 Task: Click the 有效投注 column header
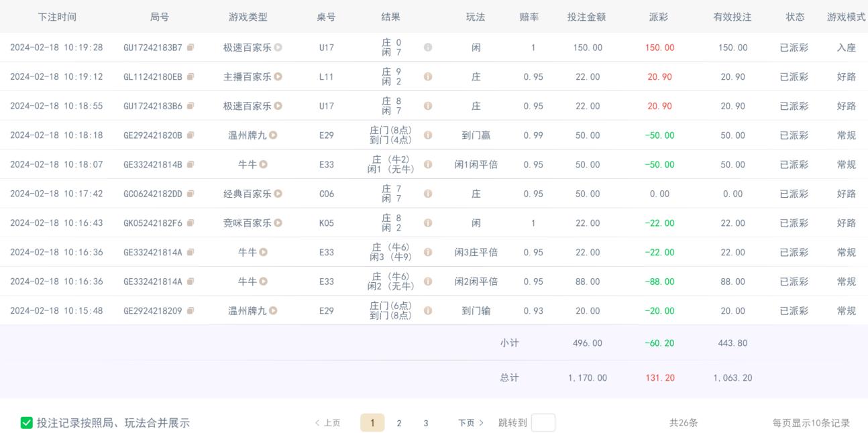pyautogui.click(x=733, y=17)
